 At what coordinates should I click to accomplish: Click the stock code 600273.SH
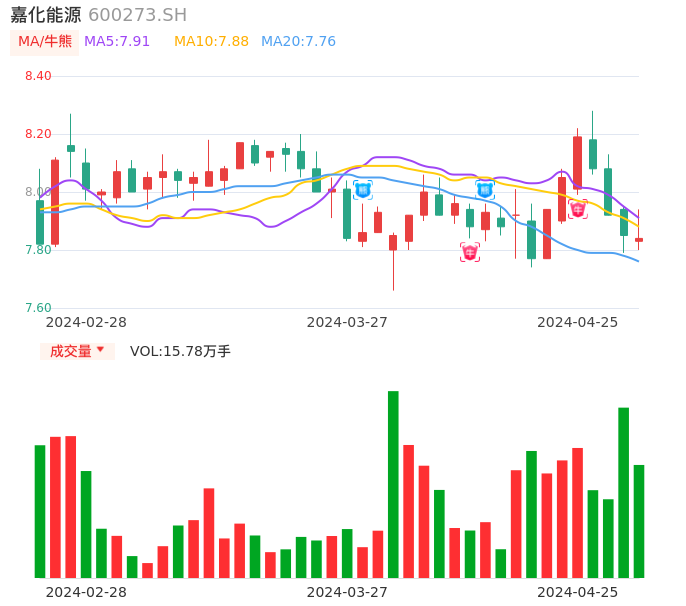(x=137, y=15)
